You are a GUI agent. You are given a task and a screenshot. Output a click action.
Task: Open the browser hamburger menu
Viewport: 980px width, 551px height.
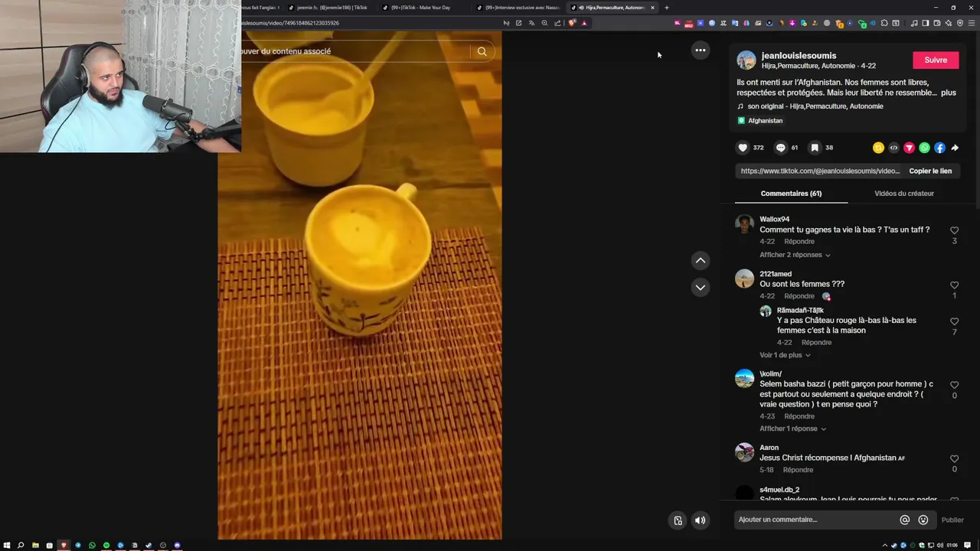(x=972, y=23)
